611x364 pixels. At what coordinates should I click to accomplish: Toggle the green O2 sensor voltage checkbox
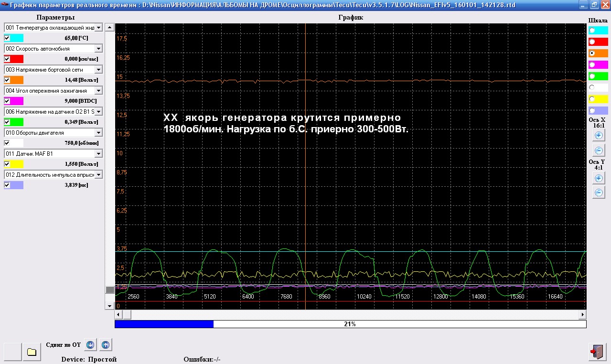pyautogui.click(x=7, y=122)
